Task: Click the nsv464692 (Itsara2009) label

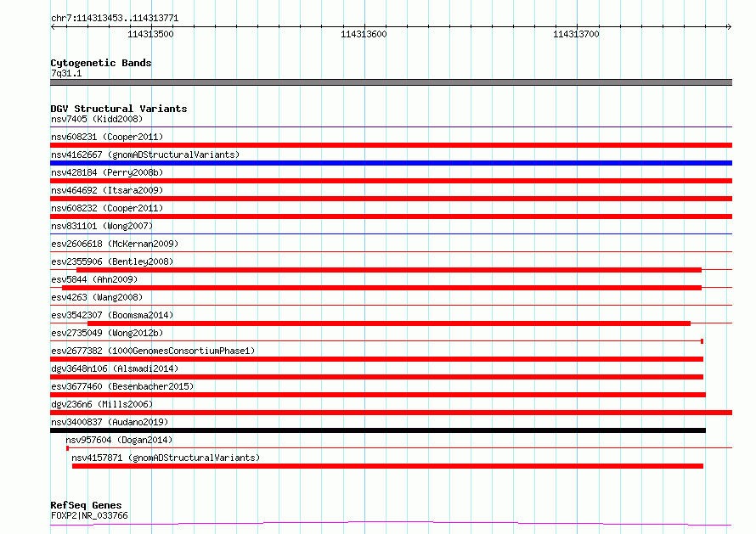Action: (107, 190)
